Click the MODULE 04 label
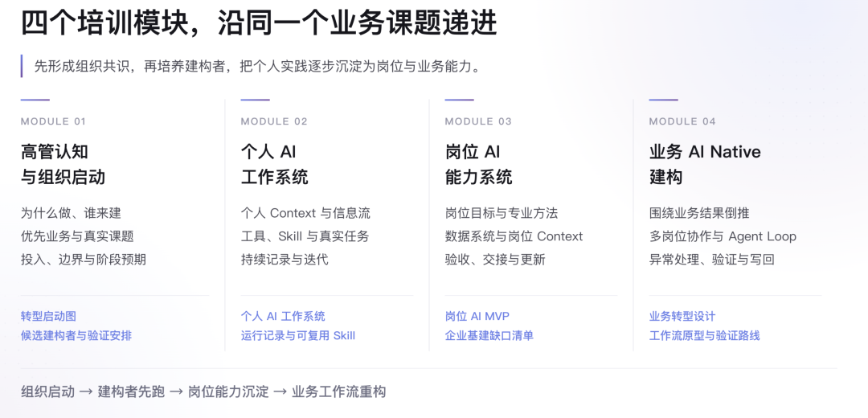Screen dimensions: 868x418 click(x=682, y=121)
